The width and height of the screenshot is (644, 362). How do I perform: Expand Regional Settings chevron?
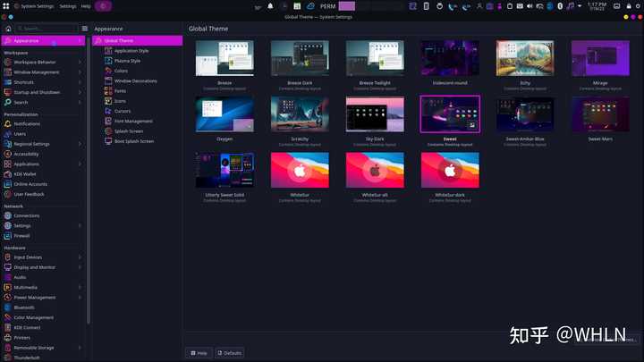(80, 144)
